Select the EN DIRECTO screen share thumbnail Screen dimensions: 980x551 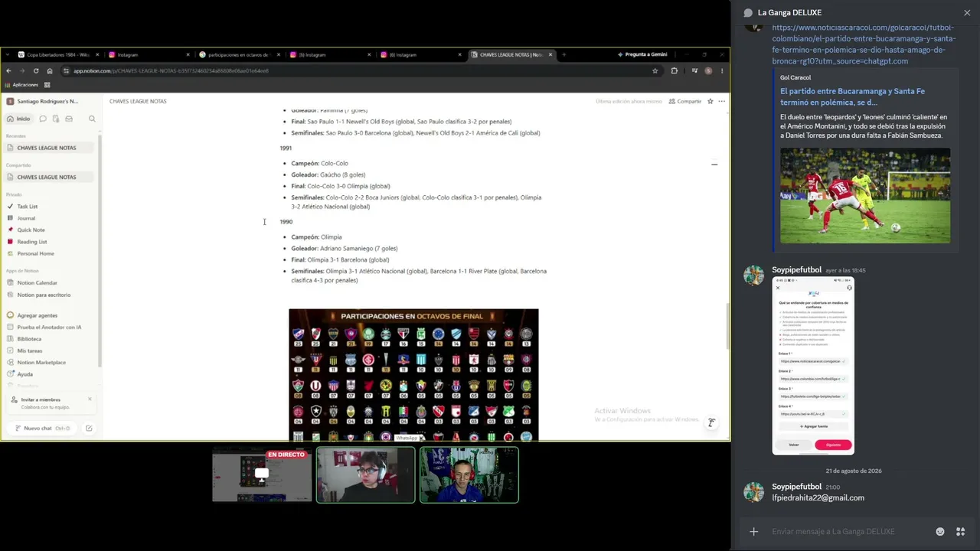[x=262, y=475]
